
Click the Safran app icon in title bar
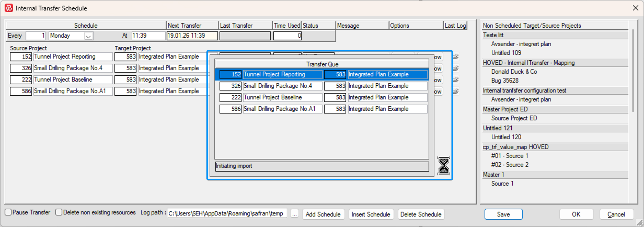(x=9, y=8)
